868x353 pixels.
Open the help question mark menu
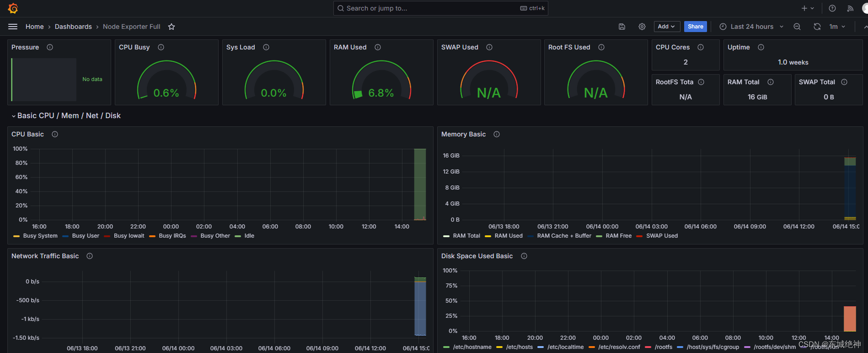tap(832, 8)
